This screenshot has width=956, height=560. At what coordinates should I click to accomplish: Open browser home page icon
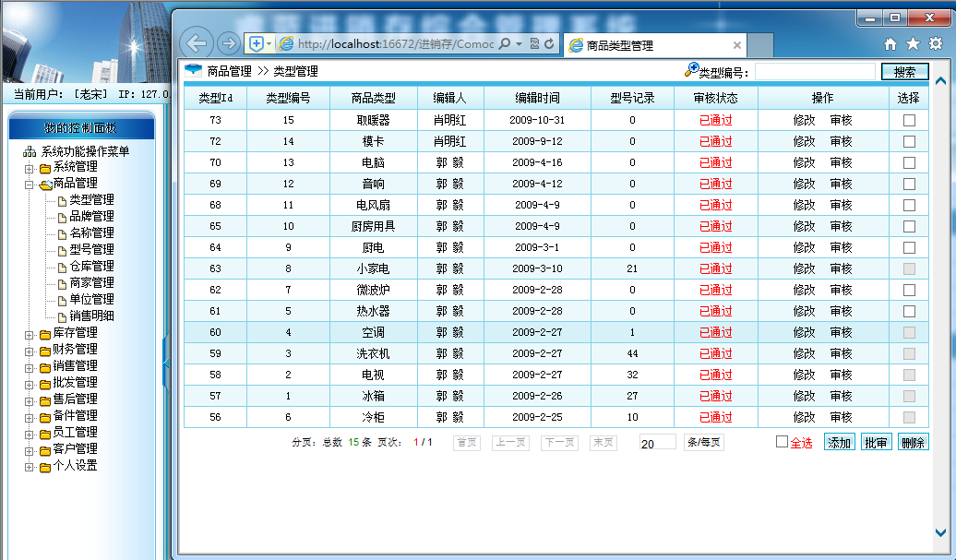(890, 44)
